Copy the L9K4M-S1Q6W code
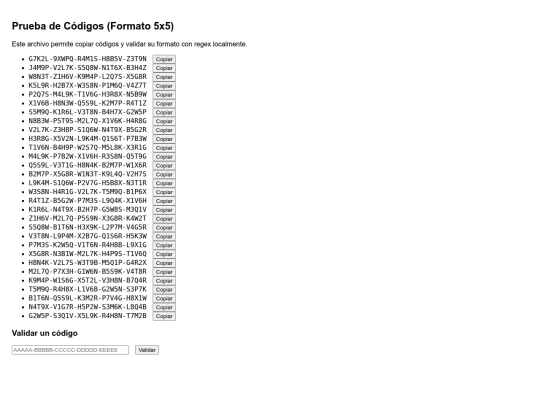This screenshot has height=405, width=540. [x=164, y=184]
